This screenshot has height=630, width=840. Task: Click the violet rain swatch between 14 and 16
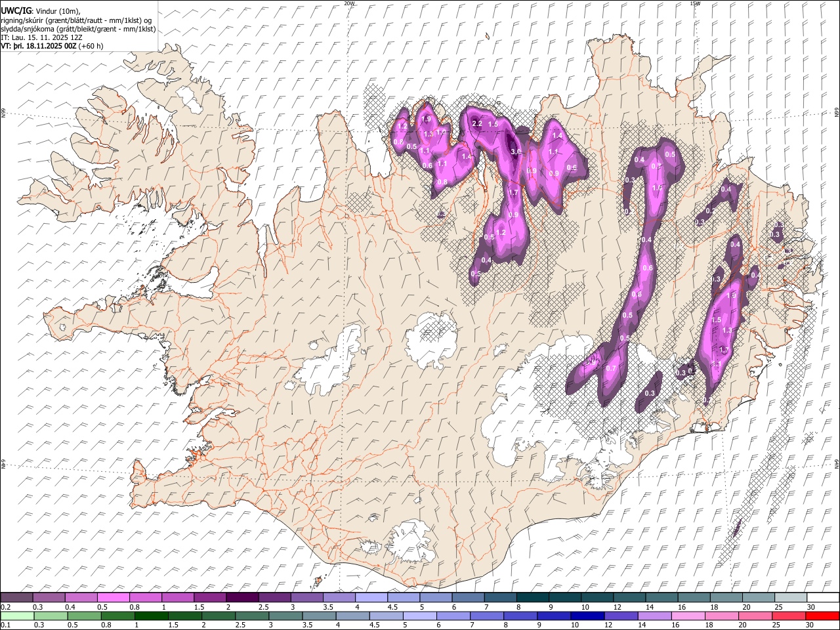point(654,616)
